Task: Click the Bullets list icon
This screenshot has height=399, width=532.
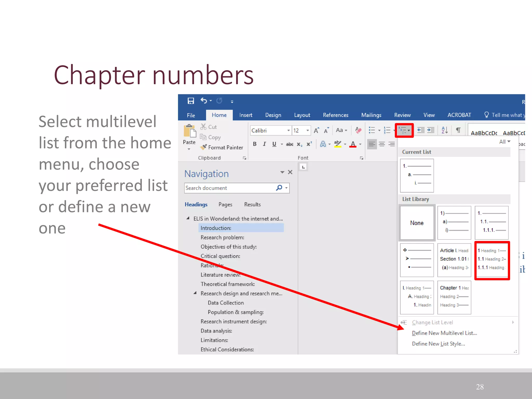Action: pos(372,130)
